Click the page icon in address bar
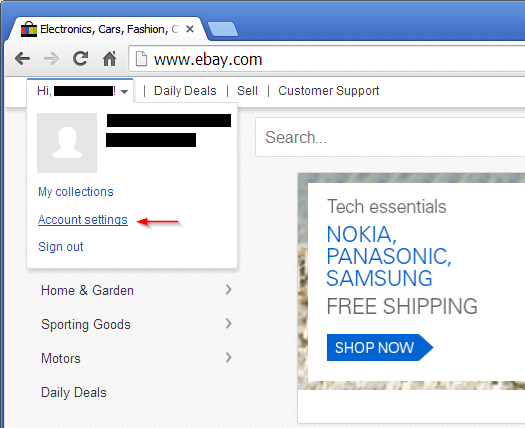The image size is (525, 428). [x=141, y=59]
